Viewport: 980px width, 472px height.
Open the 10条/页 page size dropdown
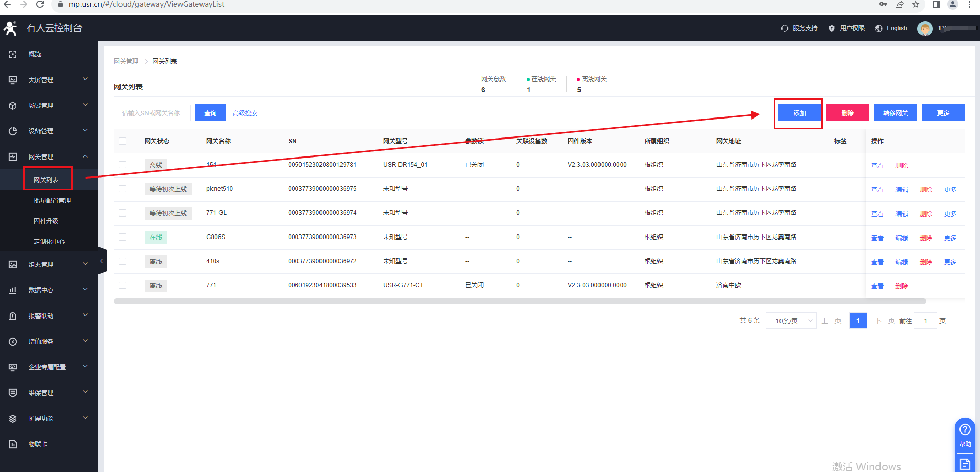click(x=791, y=321)
